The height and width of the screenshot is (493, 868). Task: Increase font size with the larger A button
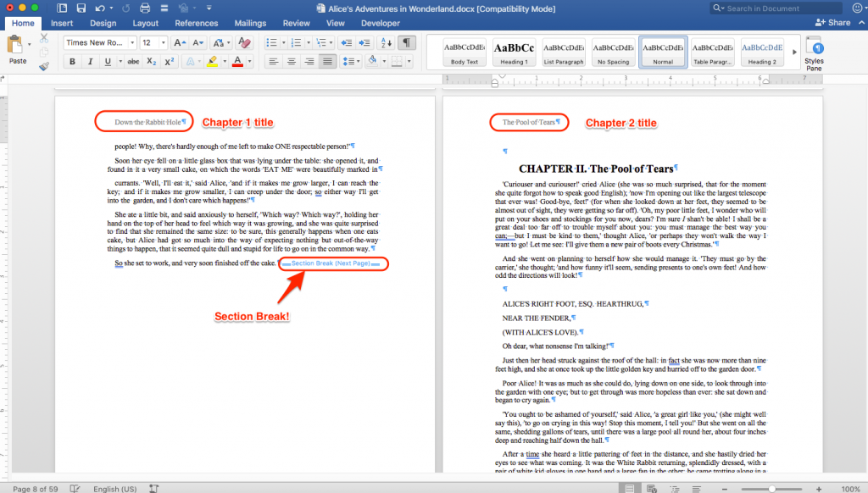[180, 42]
